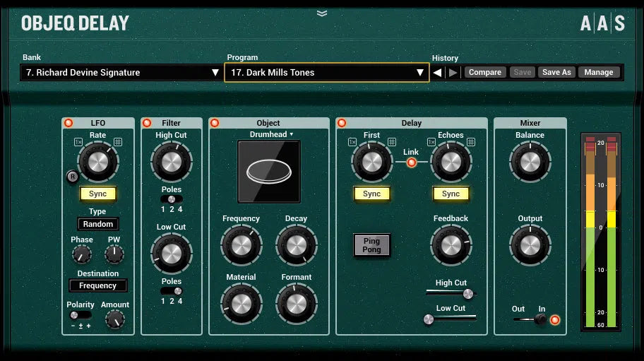Click the LFO Rate knob
The width and height of the screenshot is (644, 361).
coord(98,162)
